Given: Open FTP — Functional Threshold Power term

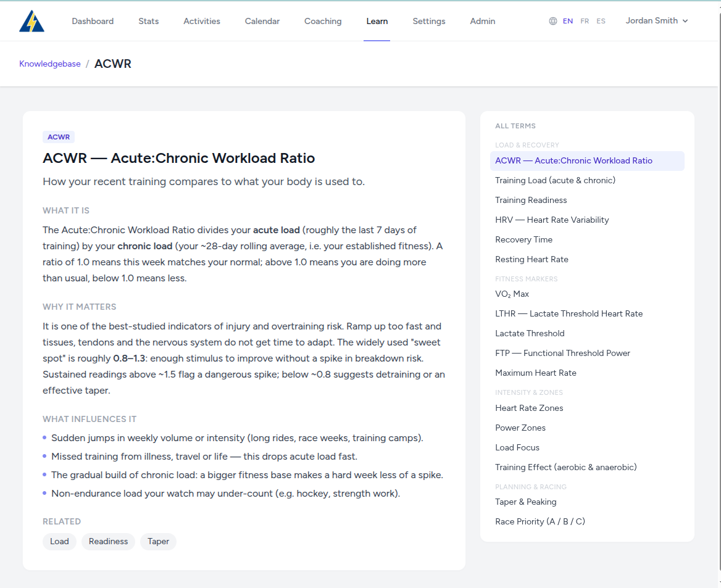Looking at the screenshot, I should pyautogui.click(x=587, y=354).
